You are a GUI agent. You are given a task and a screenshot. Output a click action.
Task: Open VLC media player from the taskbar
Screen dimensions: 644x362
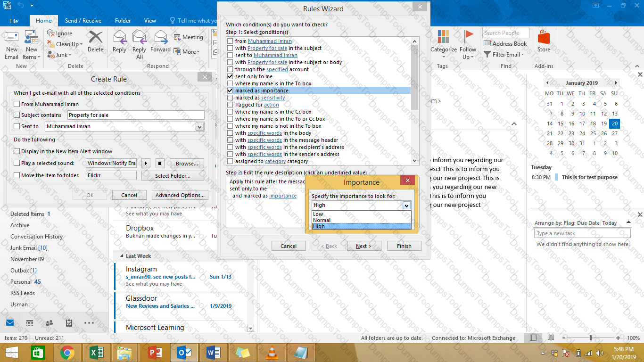tap(271, 353)
